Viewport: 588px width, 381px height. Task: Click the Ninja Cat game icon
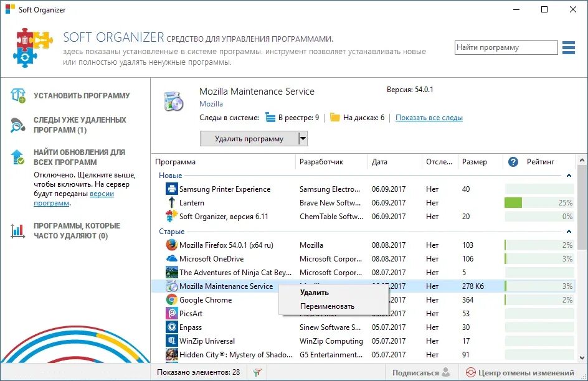coord(171,272)
